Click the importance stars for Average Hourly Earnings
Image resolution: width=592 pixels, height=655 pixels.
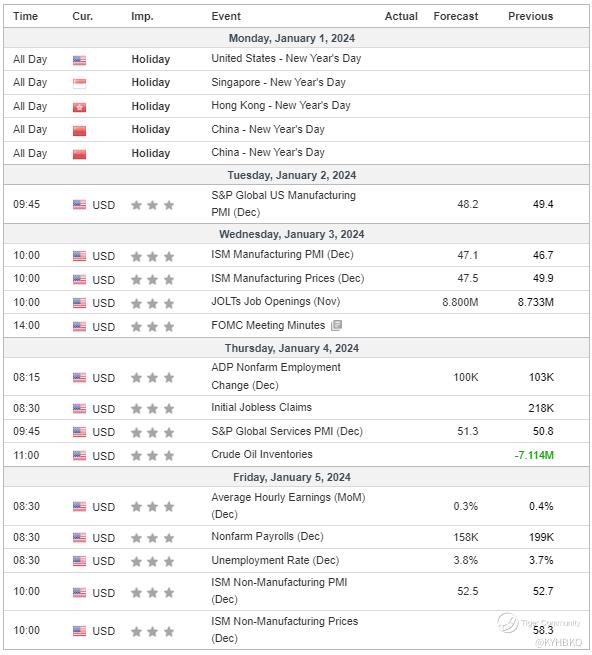[152, 507]
